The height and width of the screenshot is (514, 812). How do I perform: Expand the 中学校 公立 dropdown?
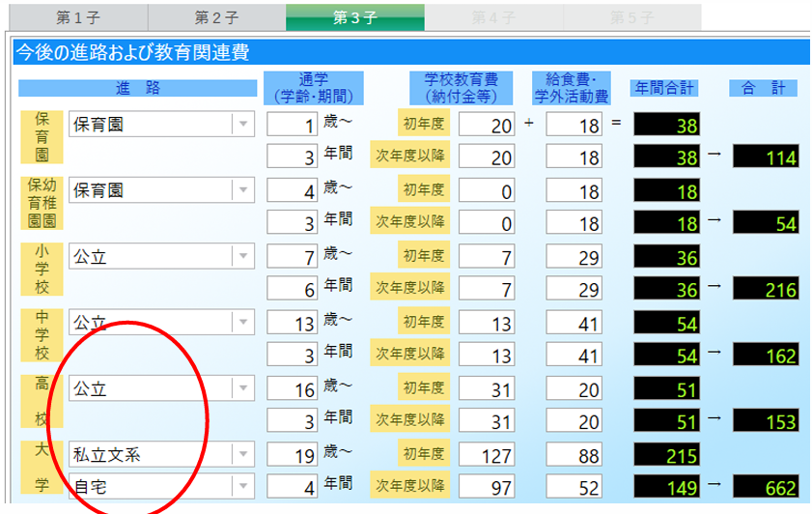(x=242, y=323)
